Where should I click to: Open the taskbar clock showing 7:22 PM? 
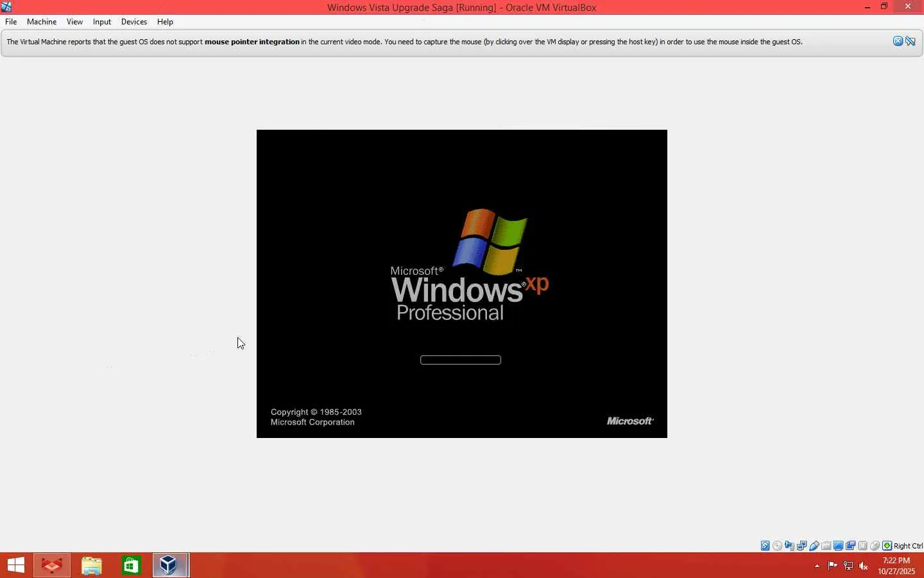(x=896, y=566)
